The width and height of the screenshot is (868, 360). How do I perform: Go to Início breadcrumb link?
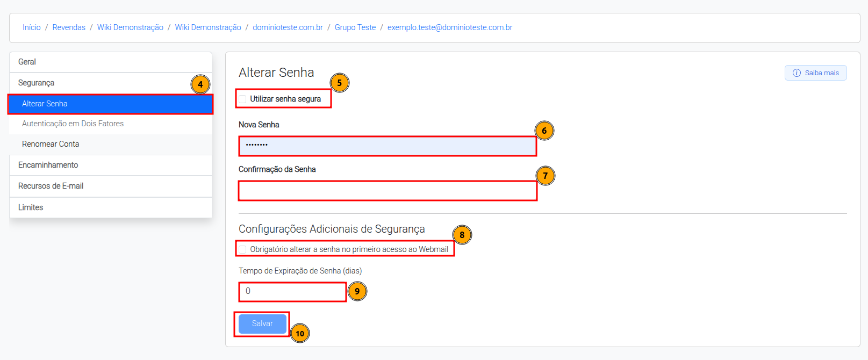32,27
